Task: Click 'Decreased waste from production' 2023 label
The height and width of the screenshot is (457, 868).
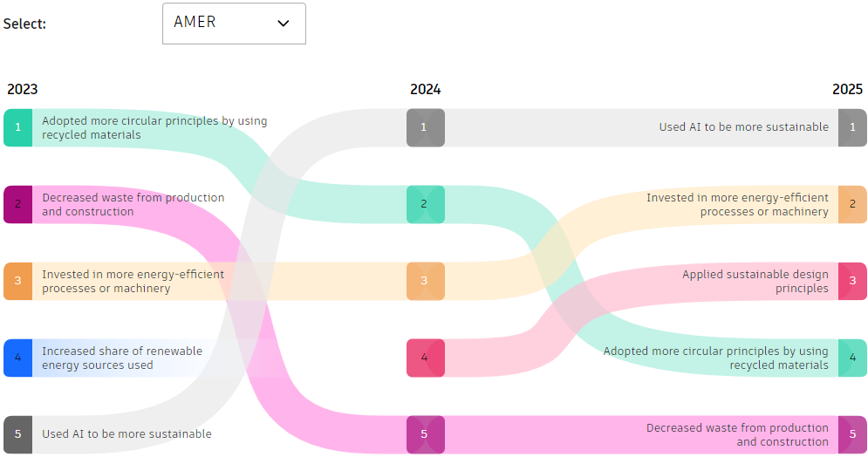Action: click(x=133, y=204)
